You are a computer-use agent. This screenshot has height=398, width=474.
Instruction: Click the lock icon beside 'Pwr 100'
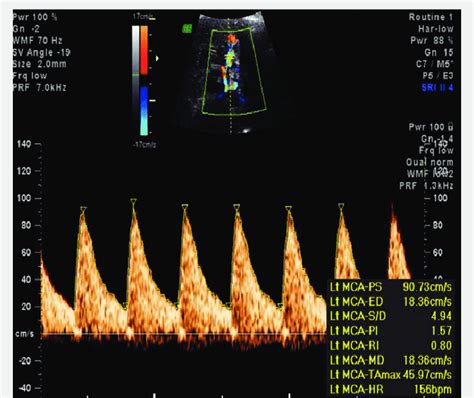(x=450, y=127)
